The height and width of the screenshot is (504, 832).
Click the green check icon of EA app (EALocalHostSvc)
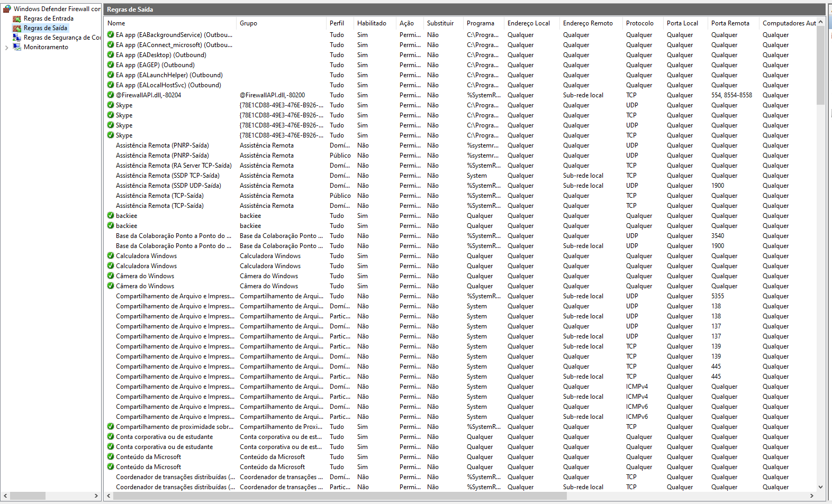click(x=111, y=85)
